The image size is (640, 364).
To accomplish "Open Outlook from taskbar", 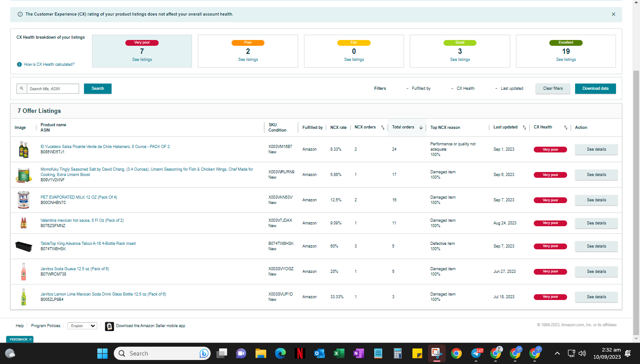I will click(319, 353).
